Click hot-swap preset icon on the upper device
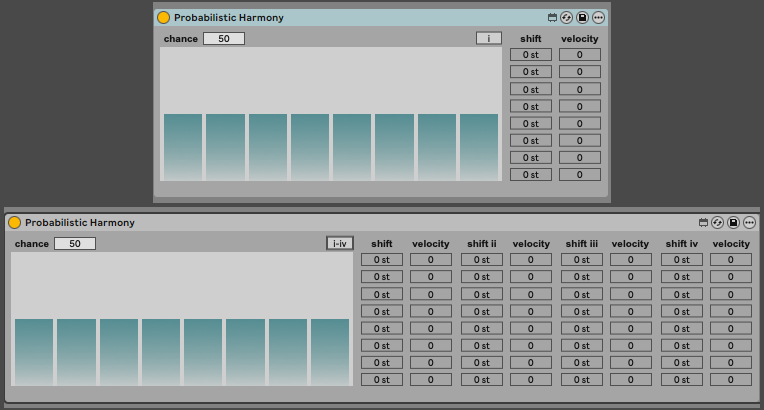This screenshot has width=764, height=410. 566,18
